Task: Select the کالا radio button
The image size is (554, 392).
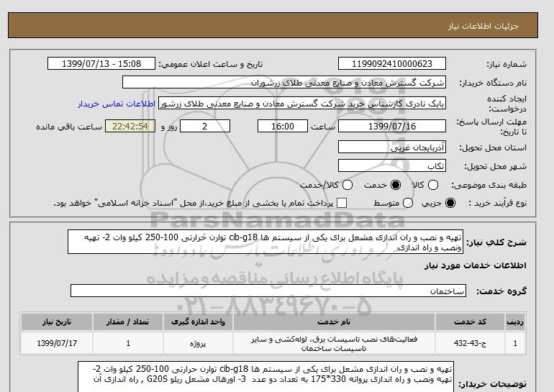Action: pos(433,185)
